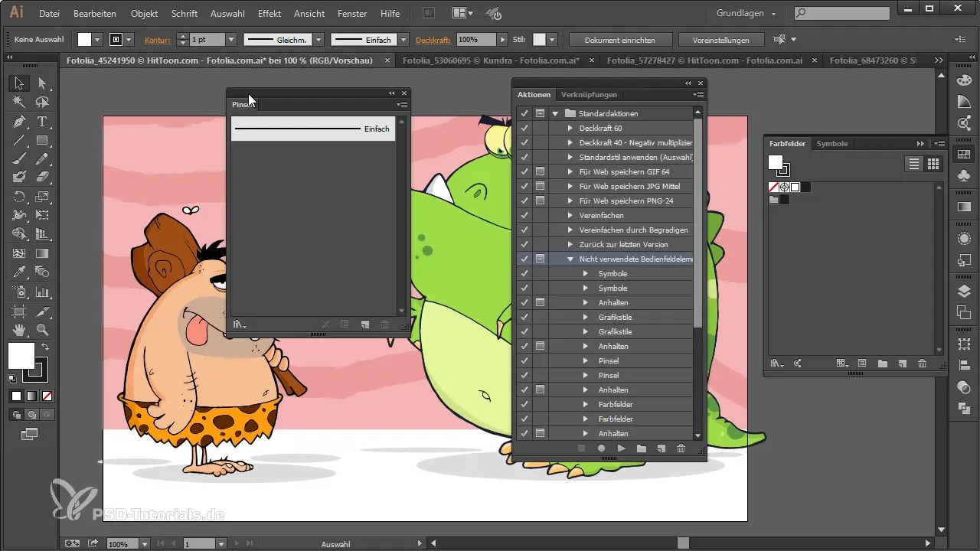This screenshot has height=551, width=980.
Task: Click the large white Fill swatch in toolbar
Action: 21,356
